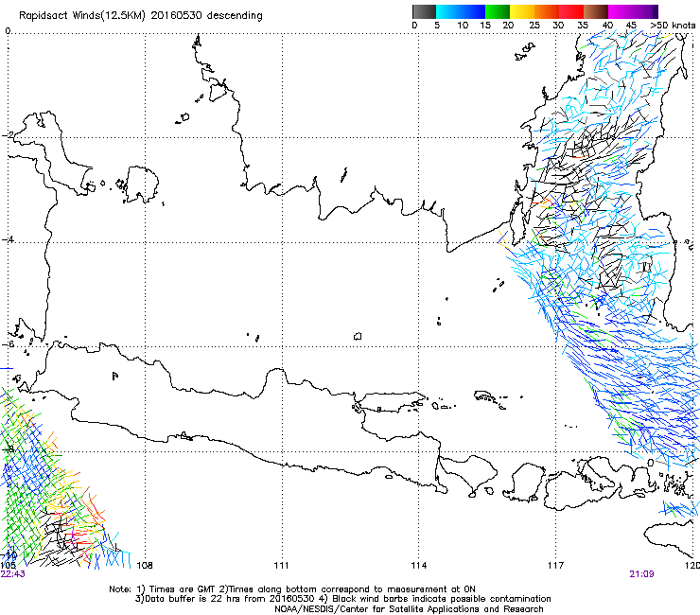Click the cyan-blue 5-15 knots legend swatch
700x615 pixels.
tap(461, 11)
